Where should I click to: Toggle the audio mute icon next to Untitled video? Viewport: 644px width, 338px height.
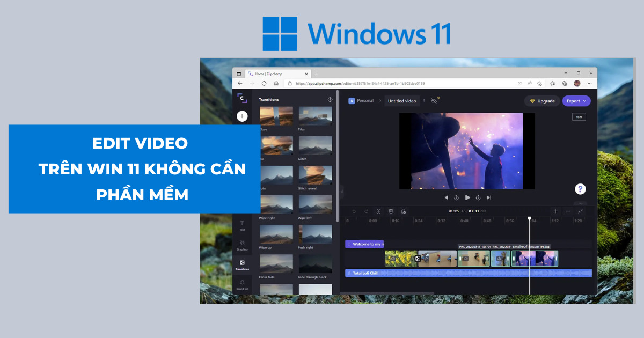pyautogui.click(x=434, y=100)
